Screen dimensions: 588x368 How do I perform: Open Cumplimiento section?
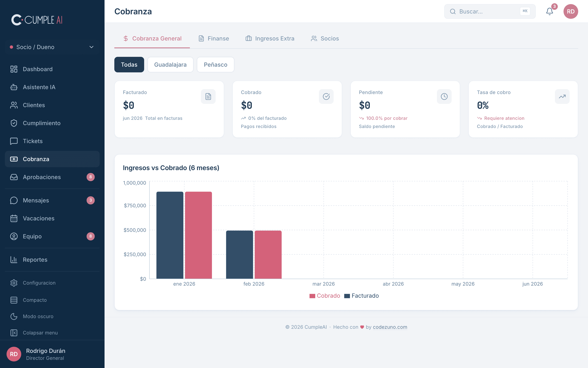(52, 123)
